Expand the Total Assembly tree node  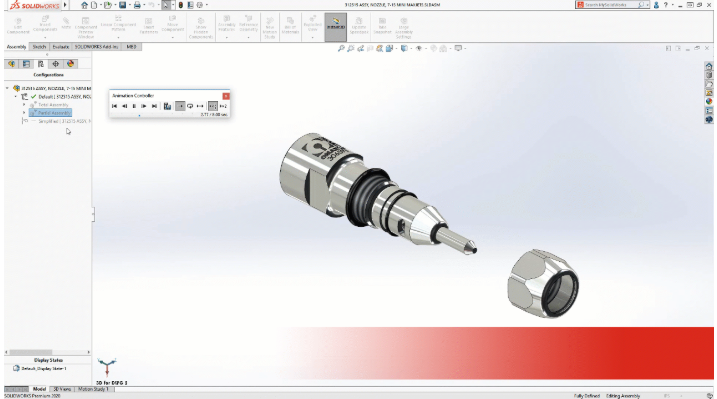24,105
